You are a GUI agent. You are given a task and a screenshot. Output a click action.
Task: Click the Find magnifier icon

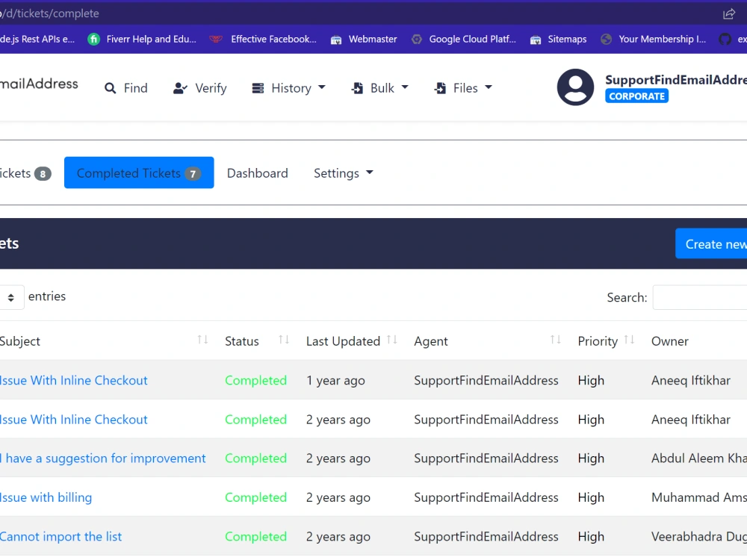pyautogui.click(x=110, y=88)
